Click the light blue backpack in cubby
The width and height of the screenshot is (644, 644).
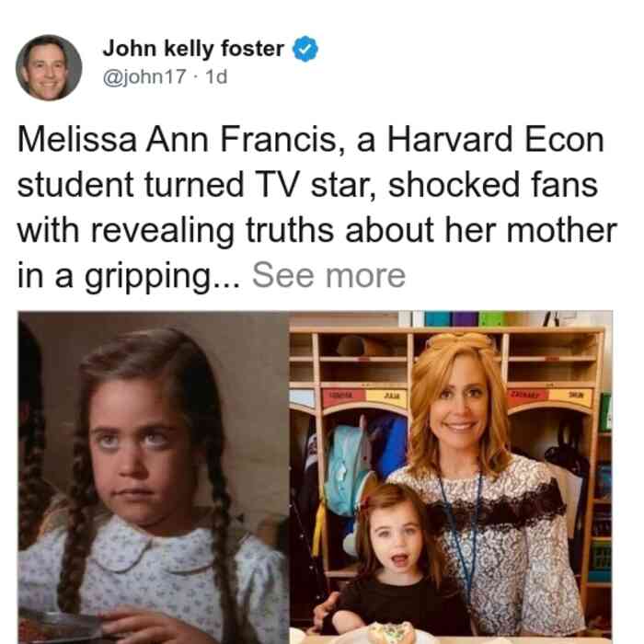point(347,470)
